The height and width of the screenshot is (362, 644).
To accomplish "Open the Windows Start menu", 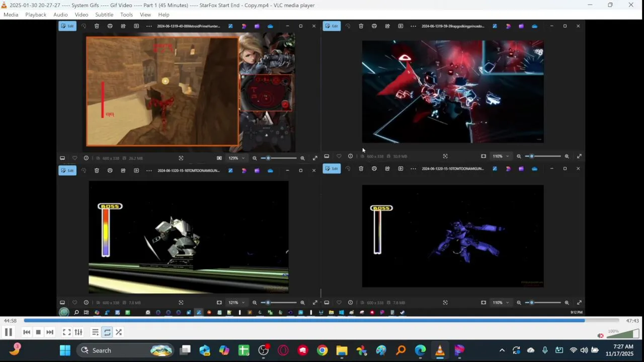I will (65, 350).
